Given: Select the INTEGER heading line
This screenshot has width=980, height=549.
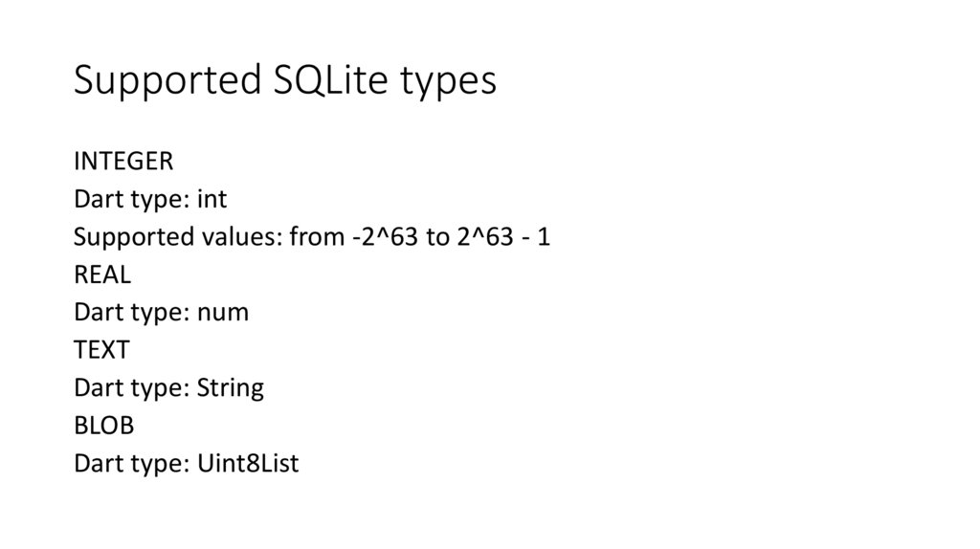Looking at the screenshot, I should (123, 162).
